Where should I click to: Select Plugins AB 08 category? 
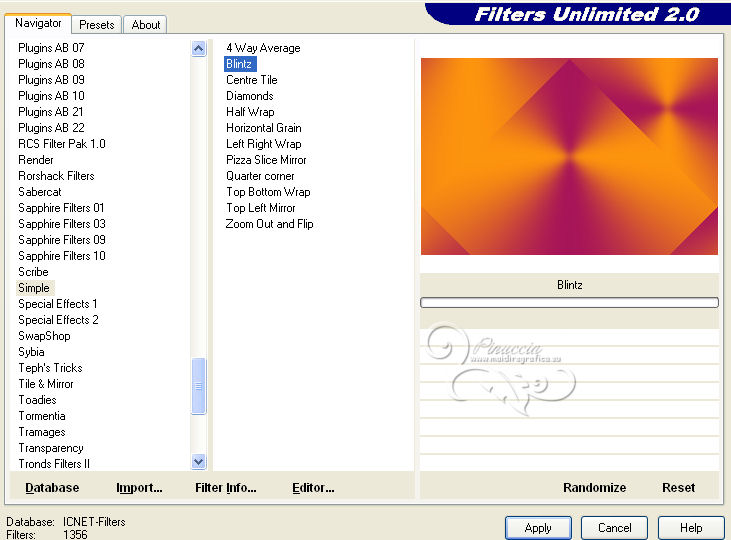point(51,64)
